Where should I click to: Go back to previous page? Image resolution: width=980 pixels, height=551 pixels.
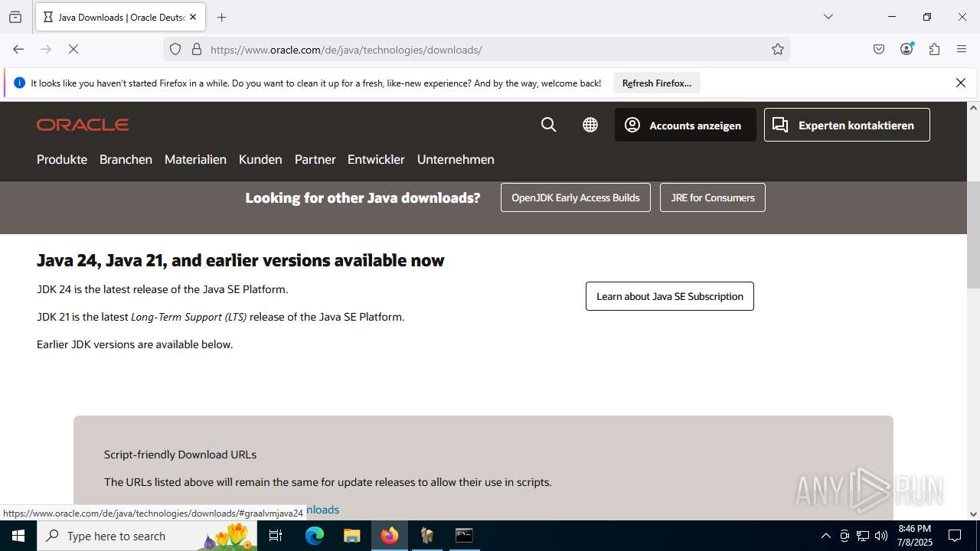(x=18, y=49)
